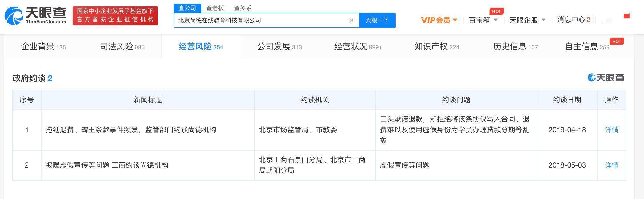Click the 拖延退费、霸王条款事件频发 news title
644x199 pixels.
coord(131,130)
